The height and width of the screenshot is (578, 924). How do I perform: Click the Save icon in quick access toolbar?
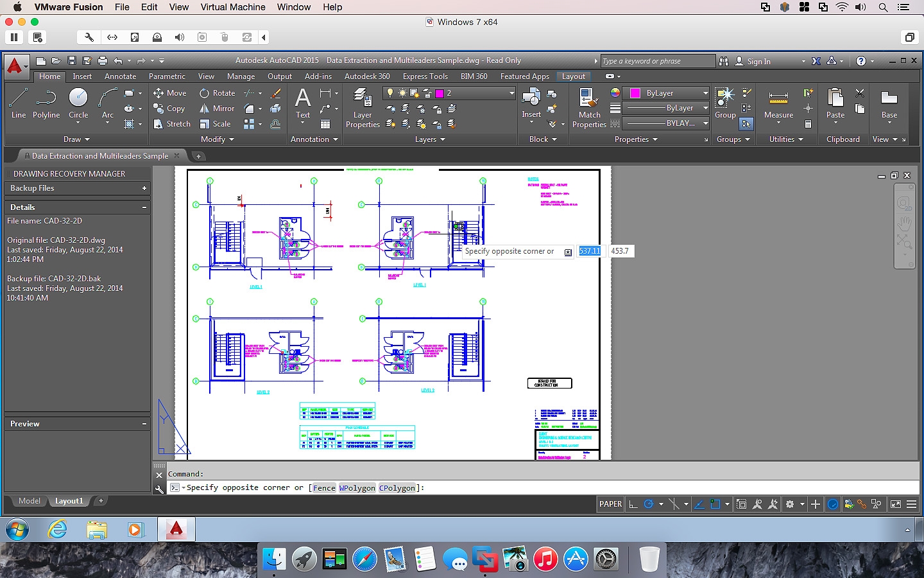coord(71,61)
